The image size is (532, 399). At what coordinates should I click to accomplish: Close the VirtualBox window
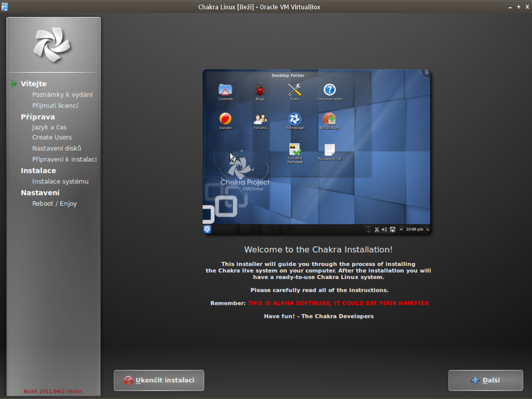527,7
